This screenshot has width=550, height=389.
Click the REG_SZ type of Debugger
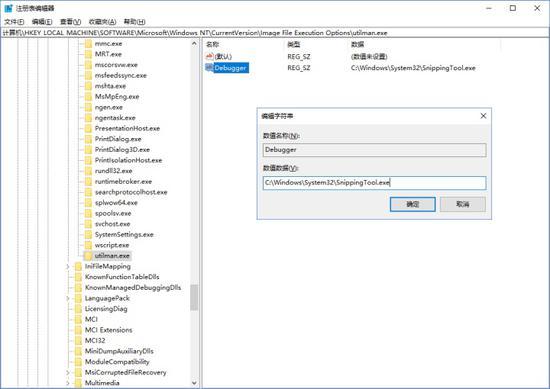point(299,68)
